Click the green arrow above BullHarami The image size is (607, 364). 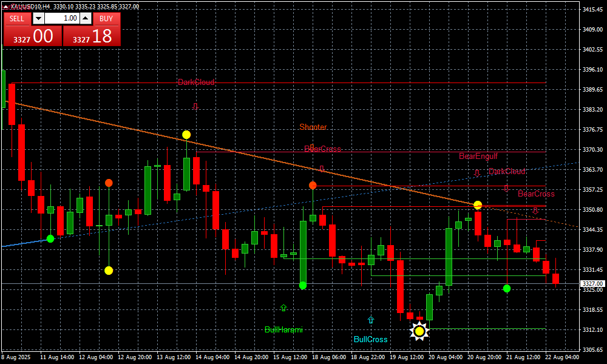pyautogui.click(x=283, y=308)
